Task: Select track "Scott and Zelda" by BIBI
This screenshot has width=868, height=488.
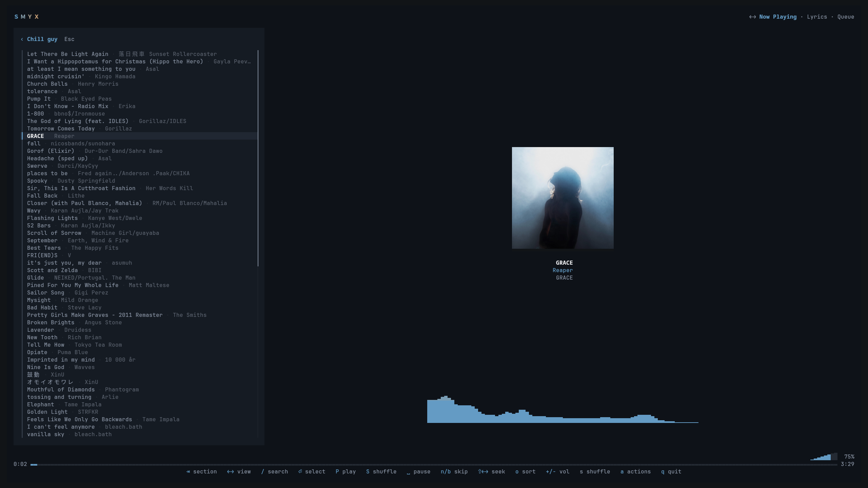Action: point(140,270)
